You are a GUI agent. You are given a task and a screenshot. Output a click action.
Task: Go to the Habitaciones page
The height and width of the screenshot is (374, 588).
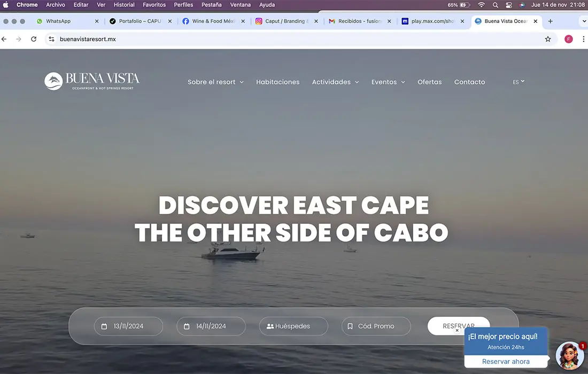277,82
